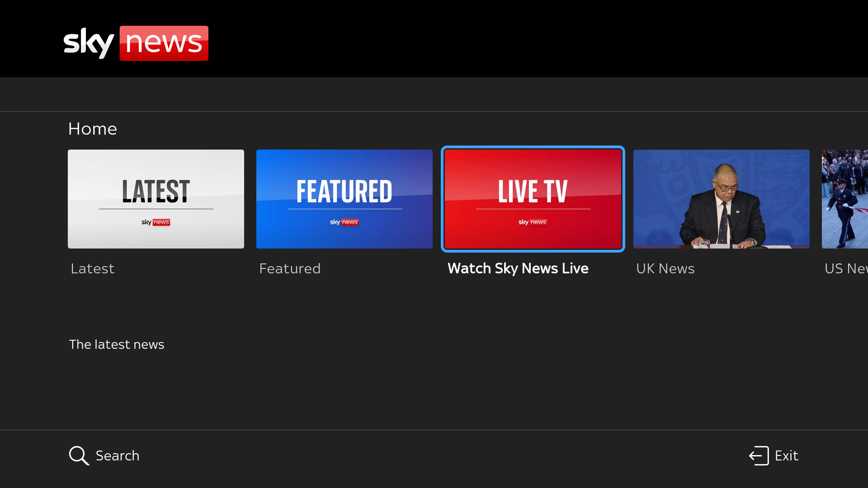Click the UK News label

(665, 268)
